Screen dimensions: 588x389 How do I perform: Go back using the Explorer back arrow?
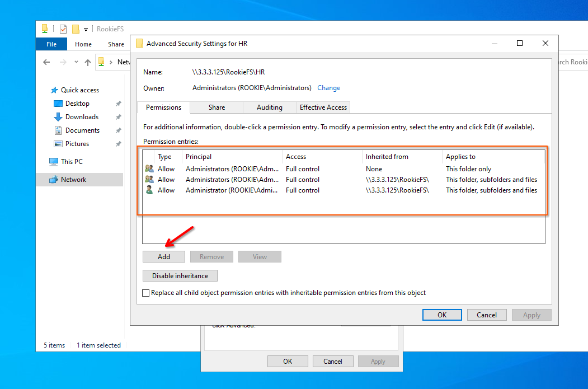(x=46, y=63)
